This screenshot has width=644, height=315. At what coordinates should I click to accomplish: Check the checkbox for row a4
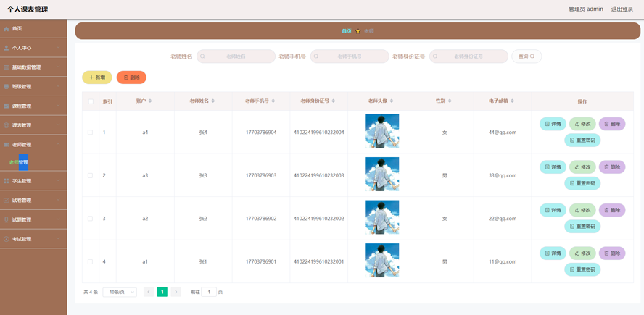(90, 133)
